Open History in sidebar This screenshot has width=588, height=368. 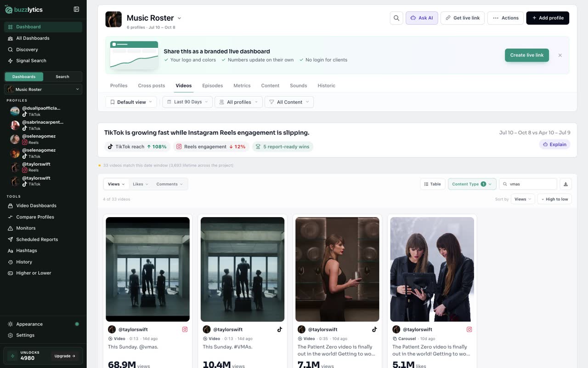(43, 262)
